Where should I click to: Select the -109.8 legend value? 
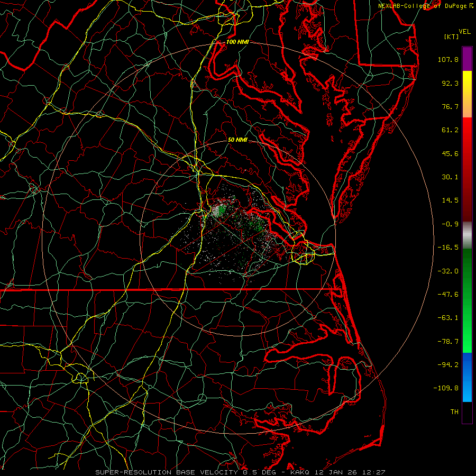point(446,388)
